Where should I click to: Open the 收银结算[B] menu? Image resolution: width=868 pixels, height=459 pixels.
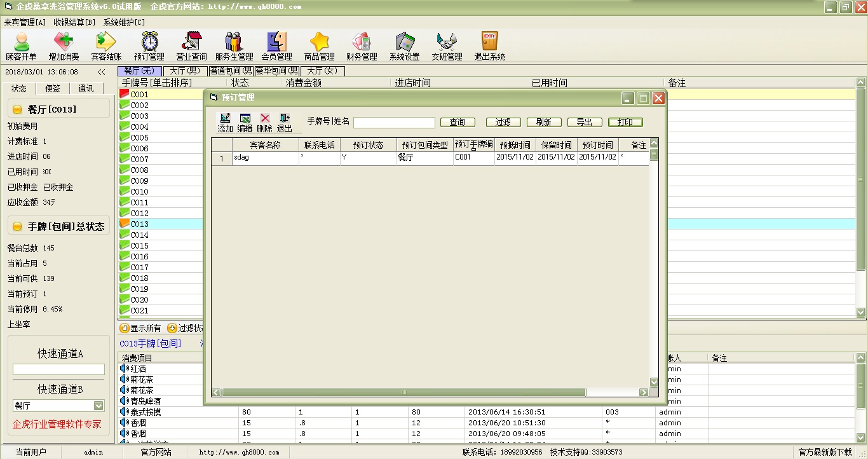tap(74, 22)
